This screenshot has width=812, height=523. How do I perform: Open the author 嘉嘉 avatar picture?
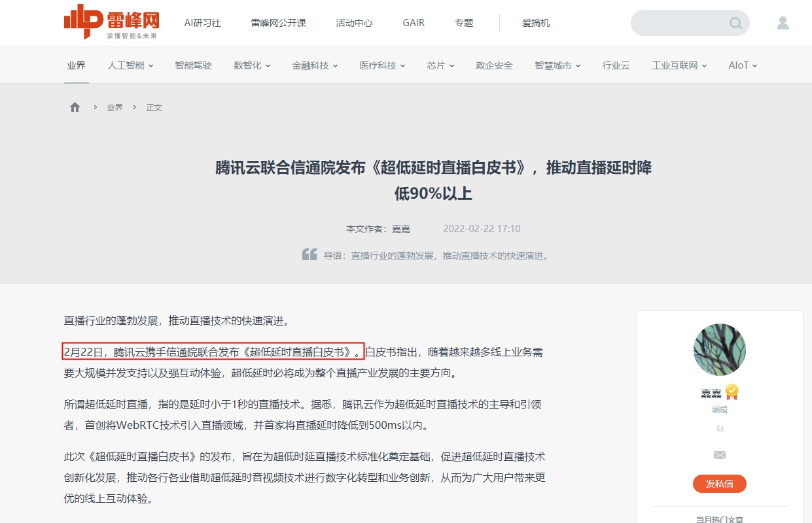719,349
